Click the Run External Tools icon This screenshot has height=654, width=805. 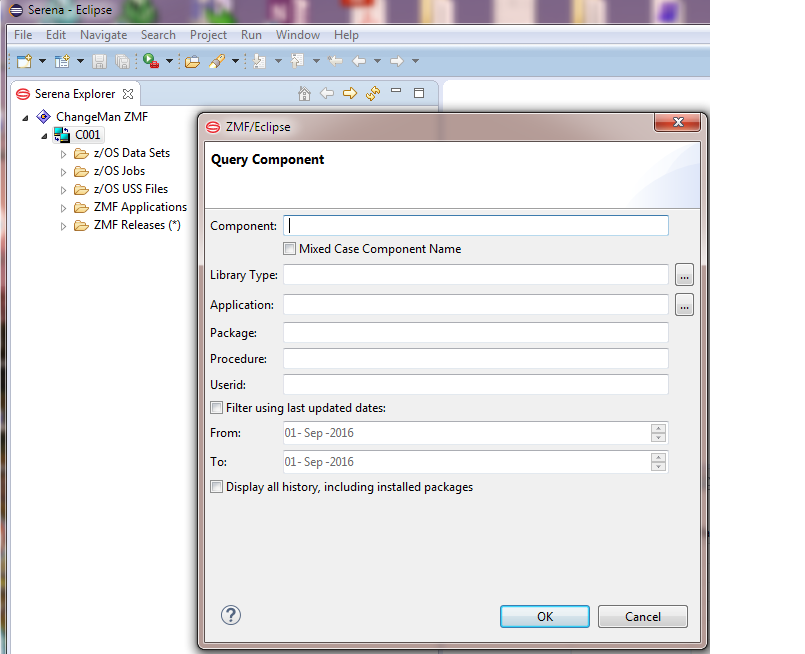[x=151, y=61]
